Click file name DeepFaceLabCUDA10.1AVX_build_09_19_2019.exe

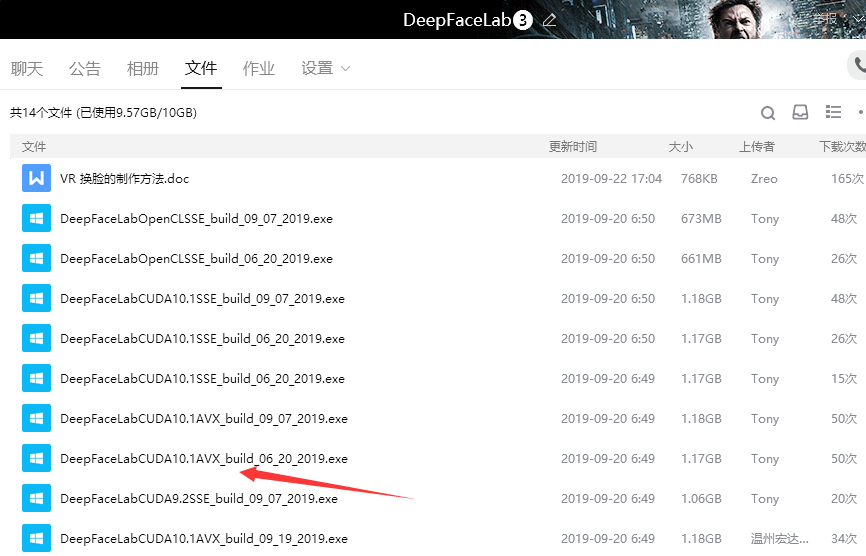click(204, 539)
